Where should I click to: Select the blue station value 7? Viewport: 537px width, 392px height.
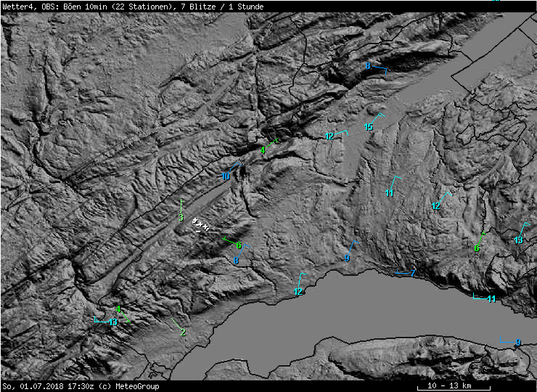click(412, 274)
